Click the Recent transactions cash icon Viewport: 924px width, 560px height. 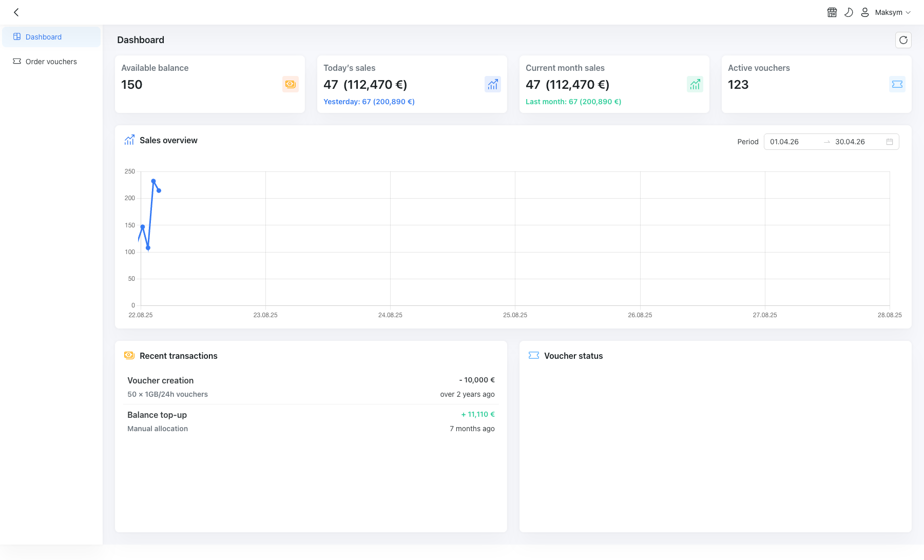pyautogui.click(x=129, y=355)
